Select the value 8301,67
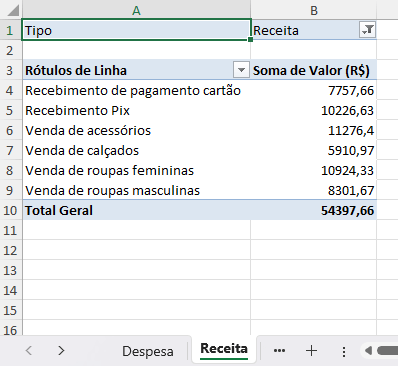The image size is (398, 366). [314, 190]
